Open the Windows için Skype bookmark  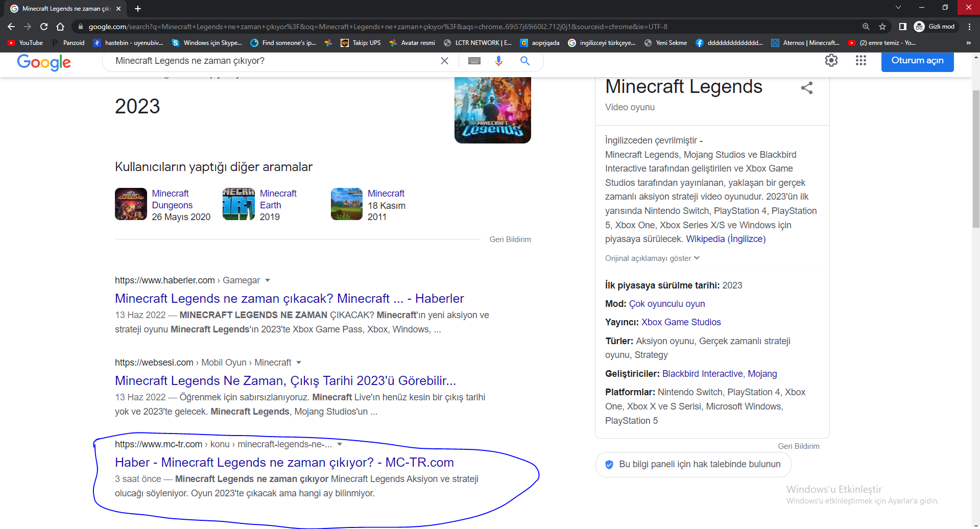pos(207,43)
